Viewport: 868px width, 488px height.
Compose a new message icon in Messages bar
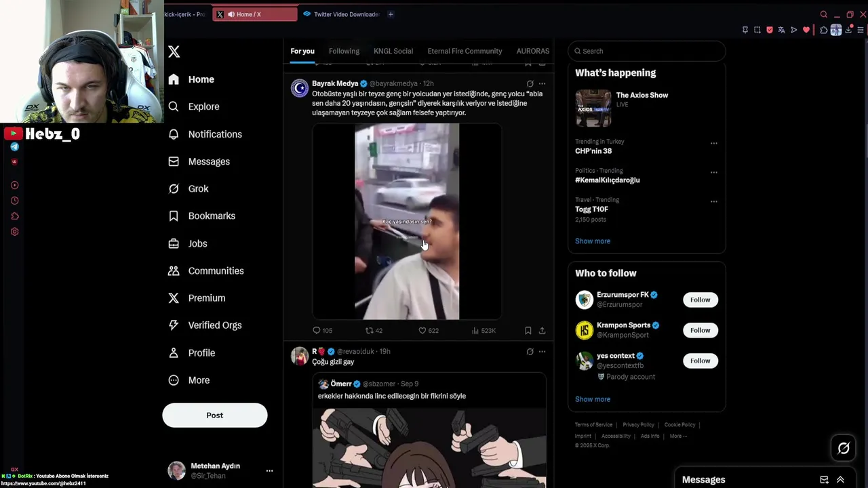coord(824,480)
